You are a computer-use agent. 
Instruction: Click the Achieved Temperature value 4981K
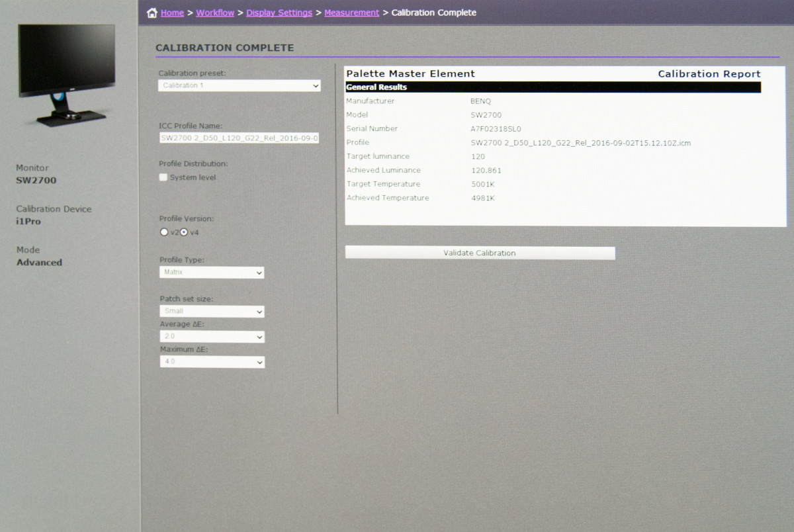coord(482,199)
